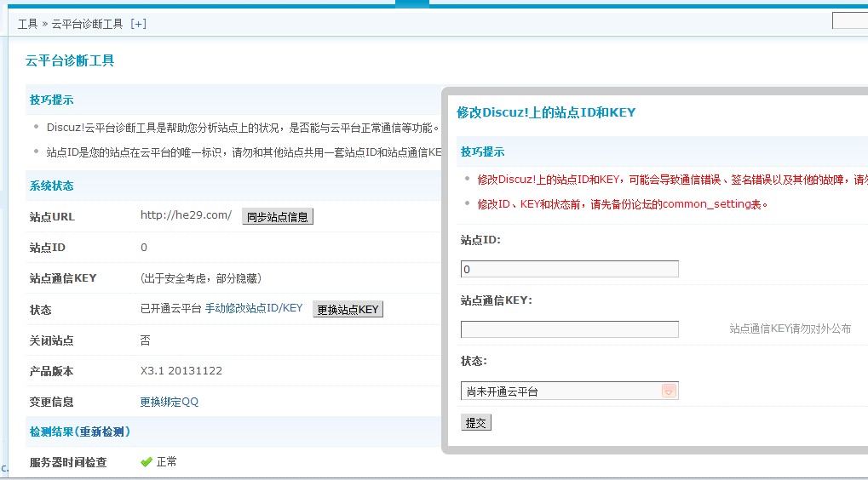Click the 技巧提示 heading in the dialog

coord(482,152)
